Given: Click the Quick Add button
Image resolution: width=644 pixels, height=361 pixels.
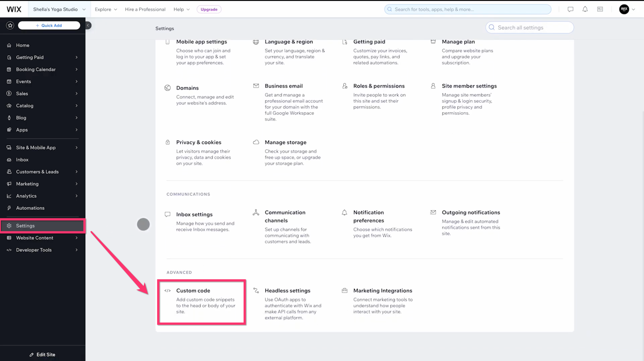Looking at the screenshot, I should pyautogui.click(x=49, y=25).
